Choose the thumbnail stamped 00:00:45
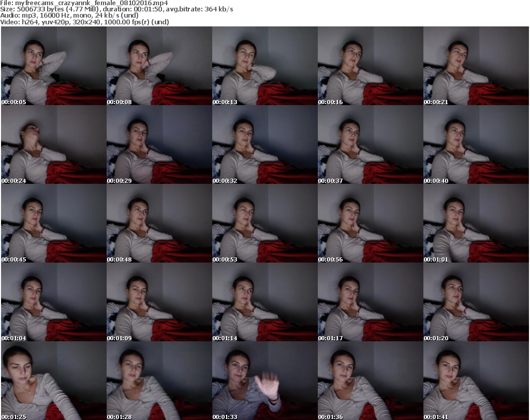 tap(54, 224)
